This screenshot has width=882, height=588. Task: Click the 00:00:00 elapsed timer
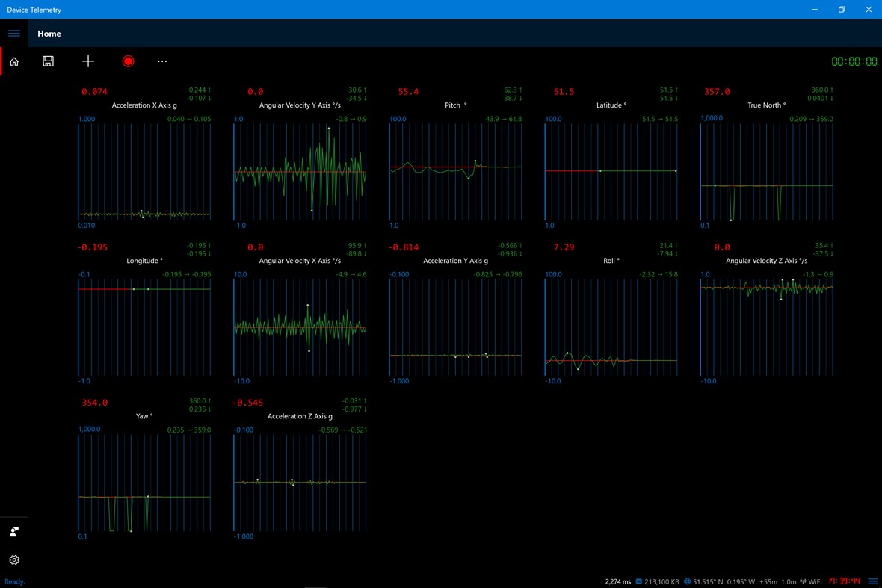pyautogui.click(x=854, y=63)
